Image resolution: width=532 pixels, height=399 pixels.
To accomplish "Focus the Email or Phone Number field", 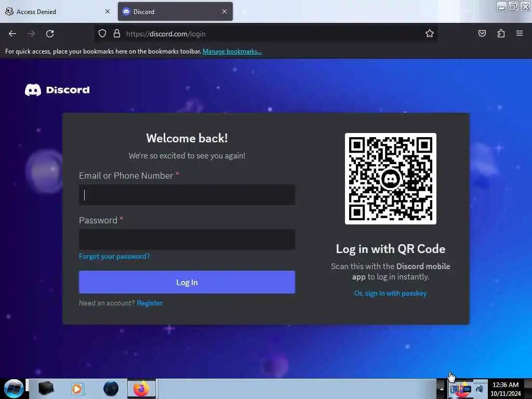I will click(187, 195).
